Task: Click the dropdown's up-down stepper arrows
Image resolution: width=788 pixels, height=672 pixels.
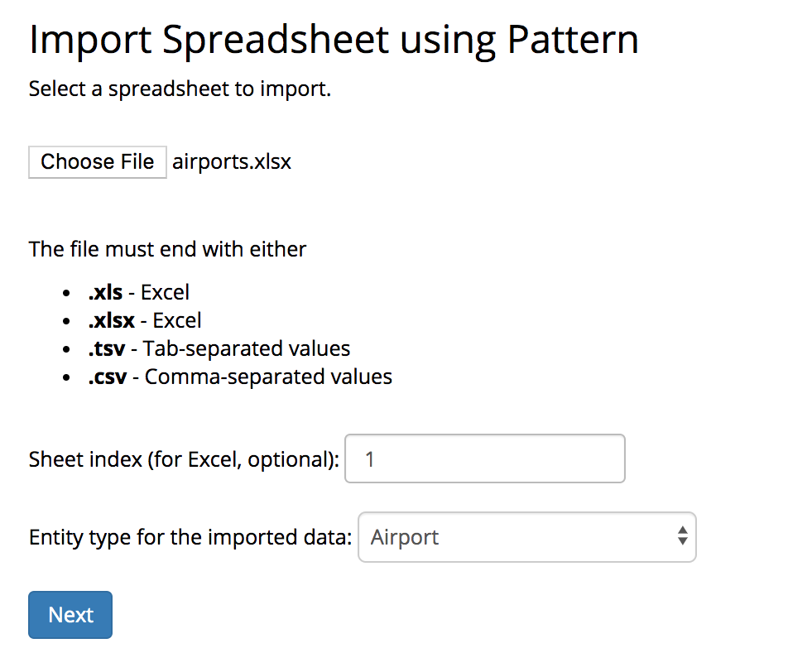Action: 682,537
